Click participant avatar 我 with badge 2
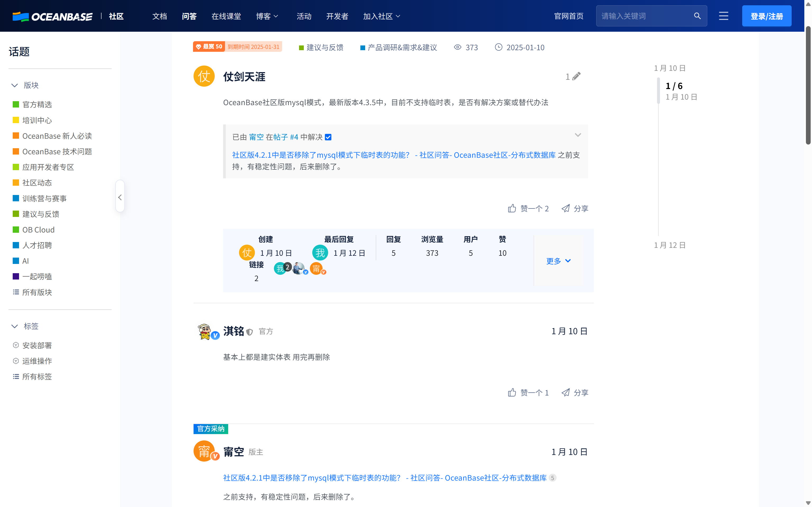 (280, 269)
